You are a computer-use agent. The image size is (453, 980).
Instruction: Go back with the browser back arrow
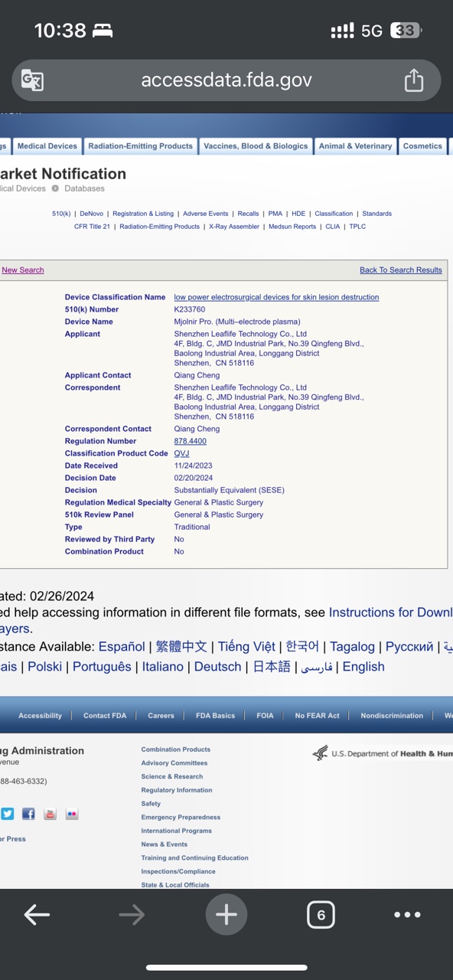(37, 914)
